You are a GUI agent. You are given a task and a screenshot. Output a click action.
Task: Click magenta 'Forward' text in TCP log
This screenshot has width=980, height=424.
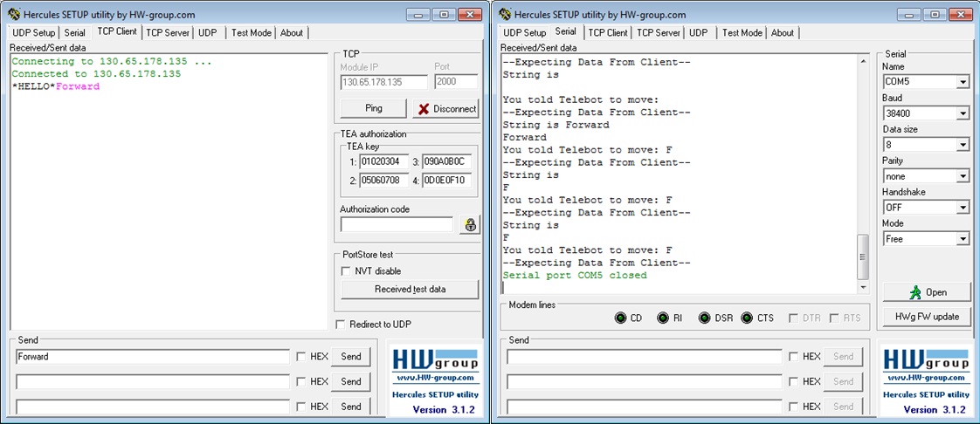coord(78,86)
